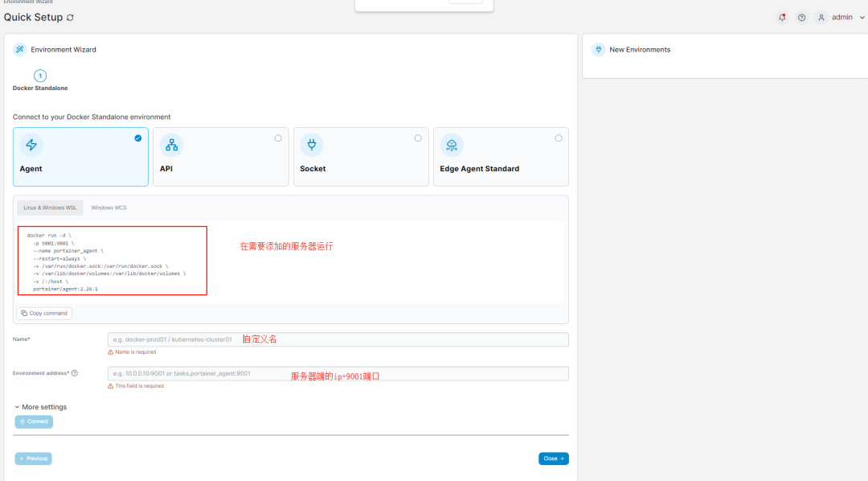Click the API network icon
Screen dimensions: 868x481
172,145
